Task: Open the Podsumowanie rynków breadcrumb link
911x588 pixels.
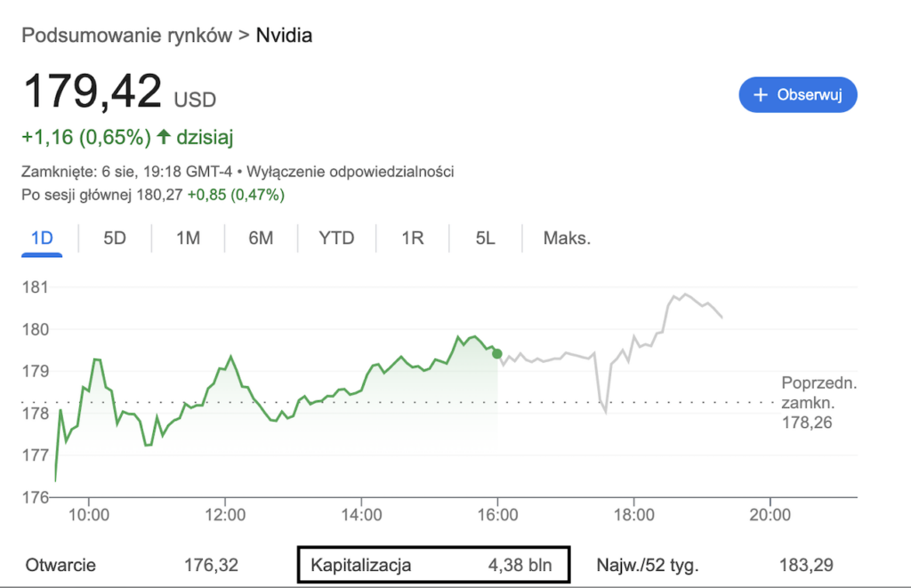Action: point(126,36)
